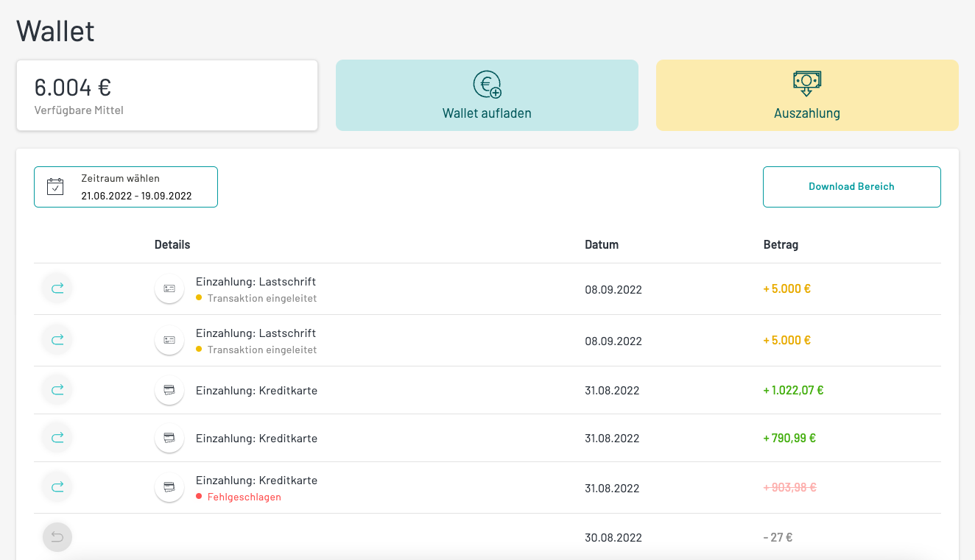Click the Datum column header

pyautogui.click(x=602, y=244)
